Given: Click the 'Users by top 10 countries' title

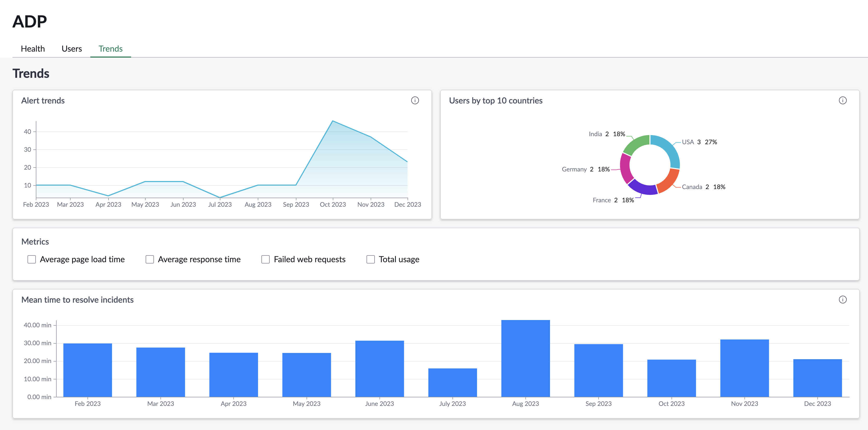Looking at the screenshot, I should pos(496,101).
